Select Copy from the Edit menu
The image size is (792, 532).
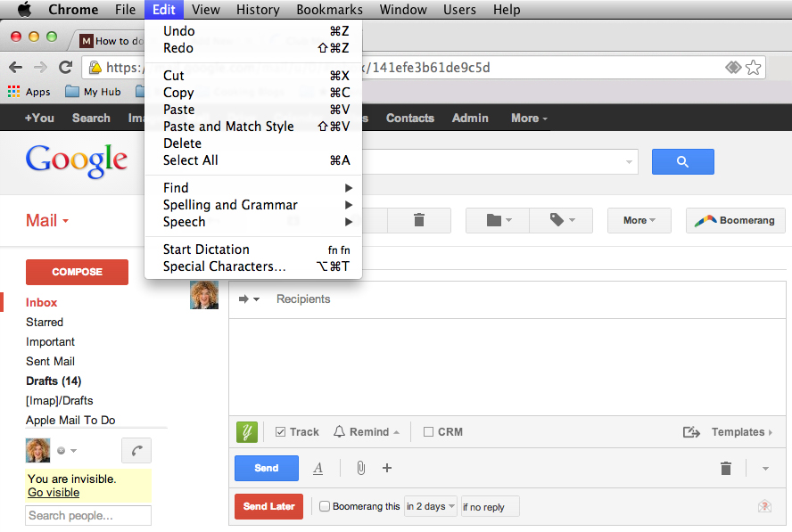[253, 93]
